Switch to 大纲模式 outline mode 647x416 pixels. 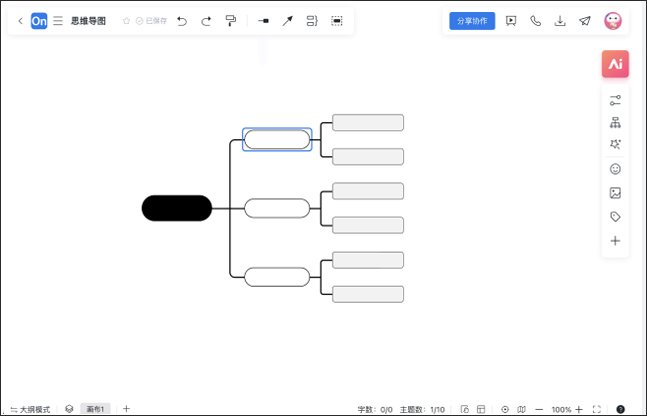click(30, 409)
